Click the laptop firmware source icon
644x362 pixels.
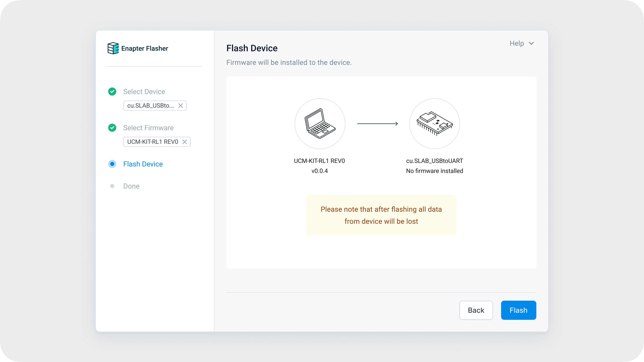pyautogui.click(x=320, y=124)
